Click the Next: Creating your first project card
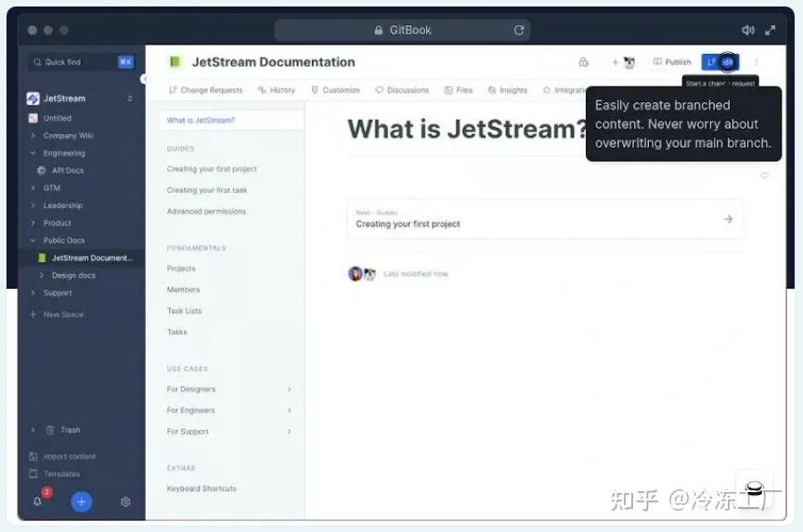 (544, 219)
